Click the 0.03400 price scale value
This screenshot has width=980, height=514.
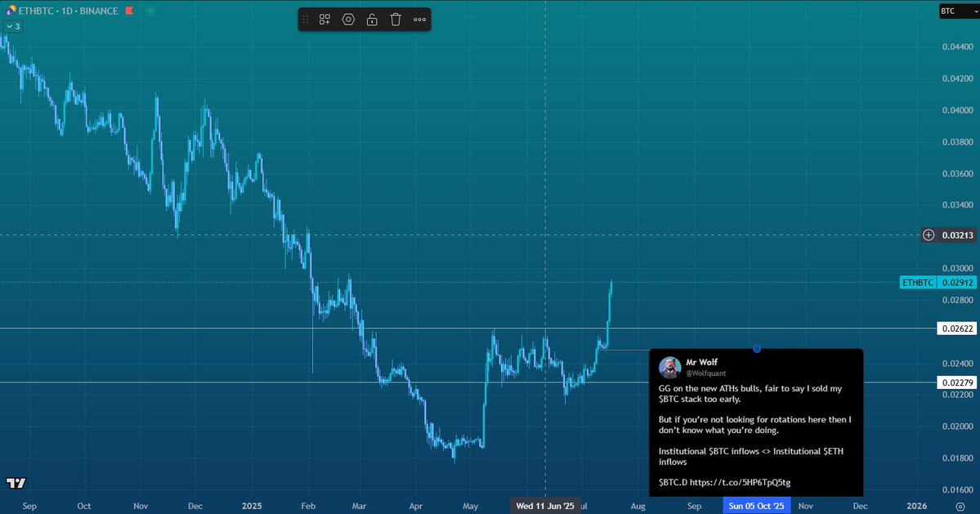coord(957,205)
